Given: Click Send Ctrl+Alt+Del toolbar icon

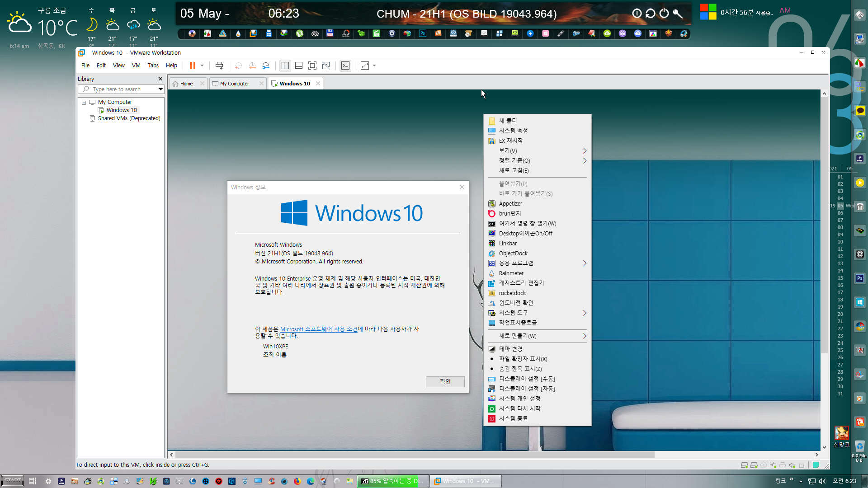Looking at the screenshot, I should [219, 66].
